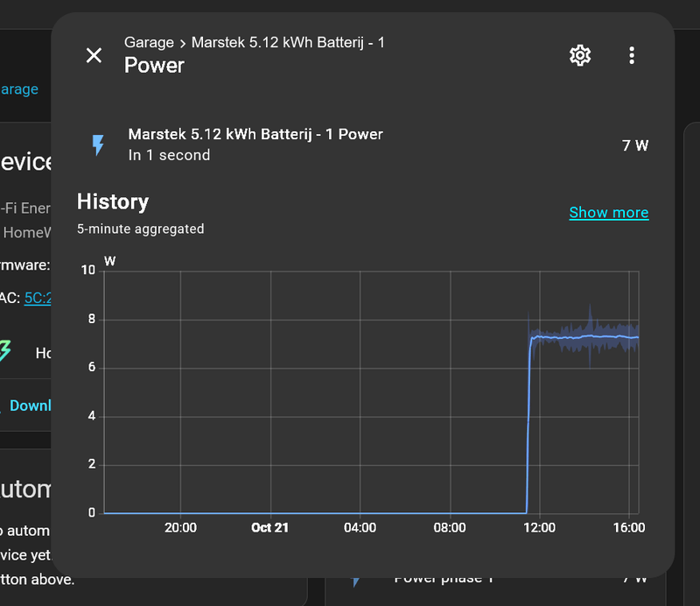Click the 16:00 time label on the chart
Screen dimensions: 700x606
point(630,527)
